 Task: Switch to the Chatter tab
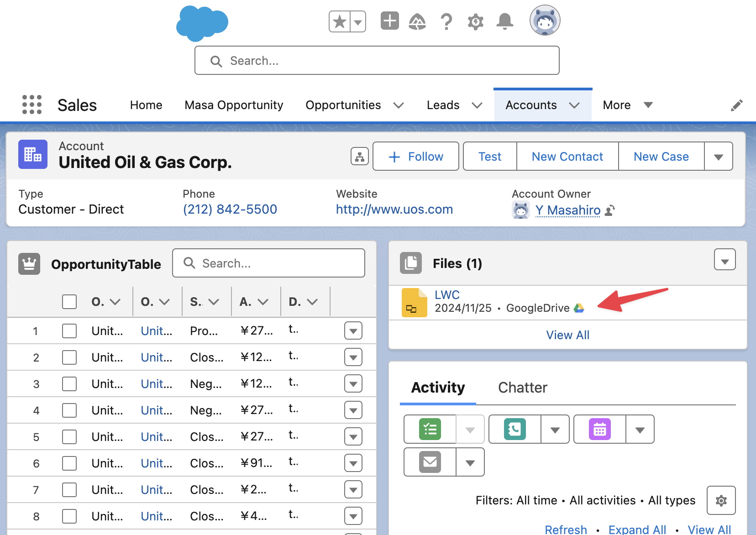(x=522, y=388)
